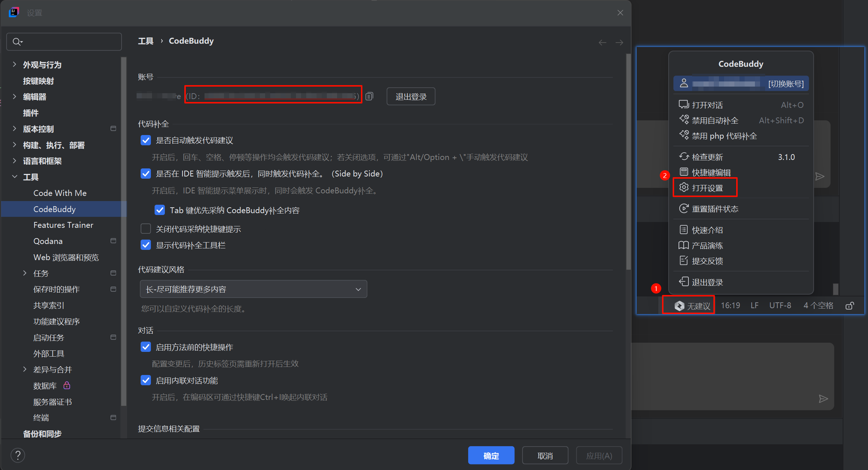Uncheck 是否自动触发代码建议 checkbox
The height and width of the screenshot is (470, 868).
pos(146,141)
